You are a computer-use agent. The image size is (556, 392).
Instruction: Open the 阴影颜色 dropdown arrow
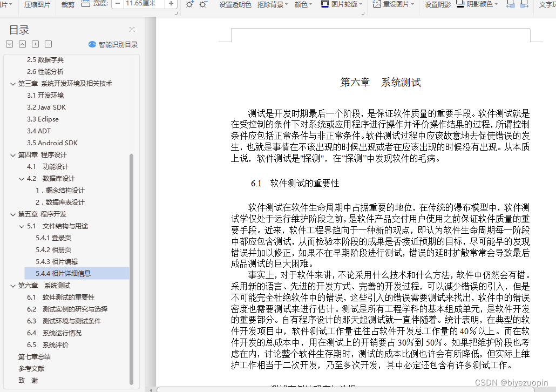click(496, 4)
